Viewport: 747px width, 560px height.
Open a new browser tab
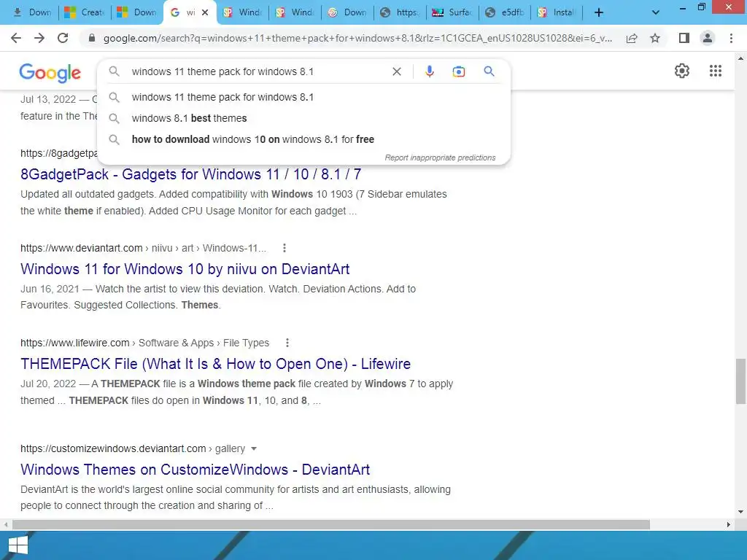pos(599,12)
